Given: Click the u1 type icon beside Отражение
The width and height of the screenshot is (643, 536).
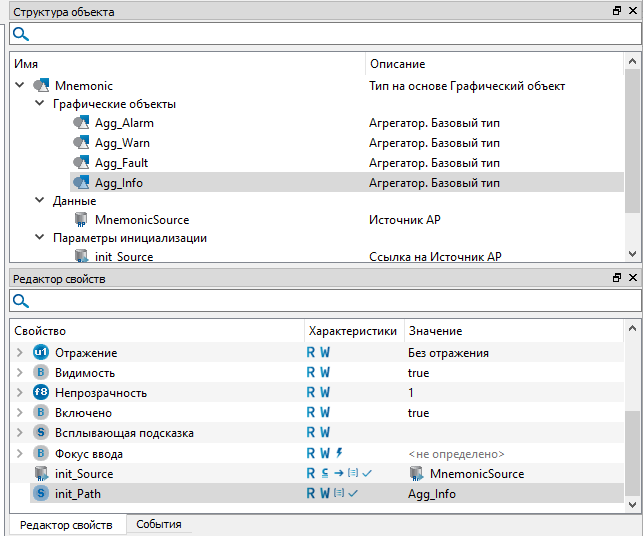Looking at the screenshot, I should click(x=41, y=353).
